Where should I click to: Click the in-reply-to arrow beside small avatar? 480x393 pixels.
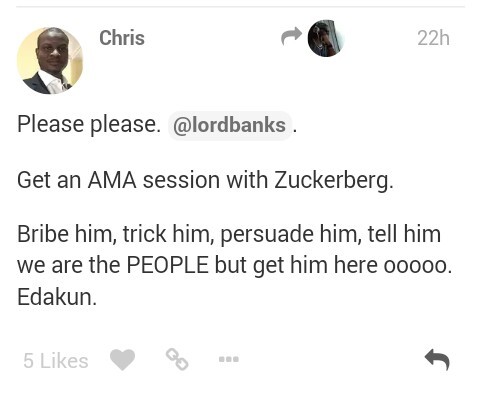pos(291,36)
